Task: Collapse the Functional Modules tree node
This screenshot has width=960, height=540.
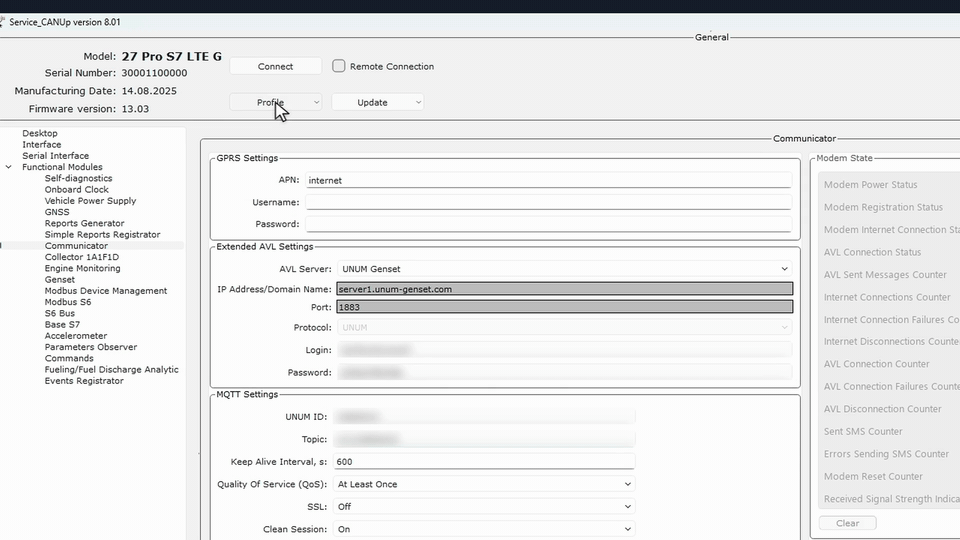Action: pyautogui.click(x=9, y=167)
